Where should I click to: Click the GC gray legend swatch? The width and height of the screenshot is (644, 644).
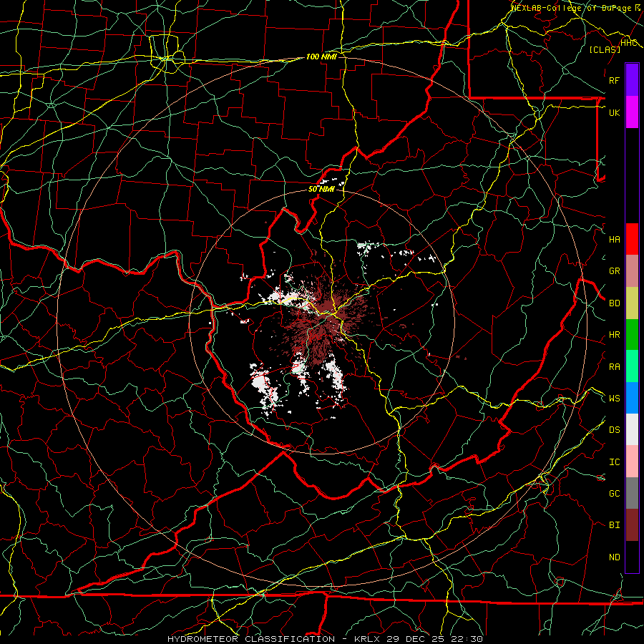click(632, 493)
